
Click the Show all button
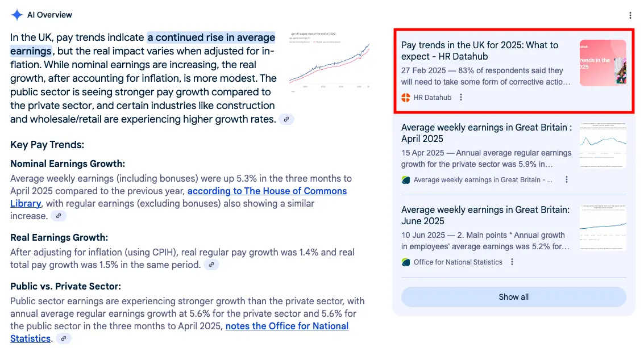pyautogui.click(x=513, y=297)
